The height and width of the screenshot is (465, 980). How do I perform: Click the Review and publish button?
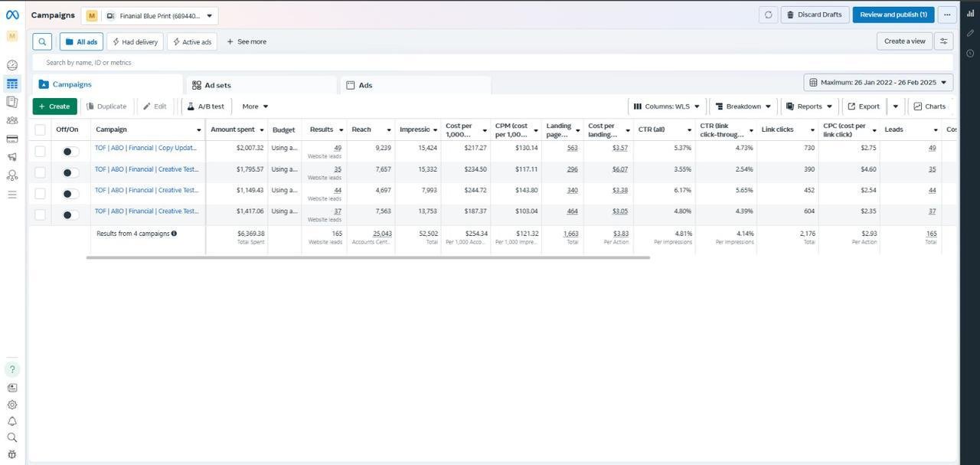pos(893,14)
